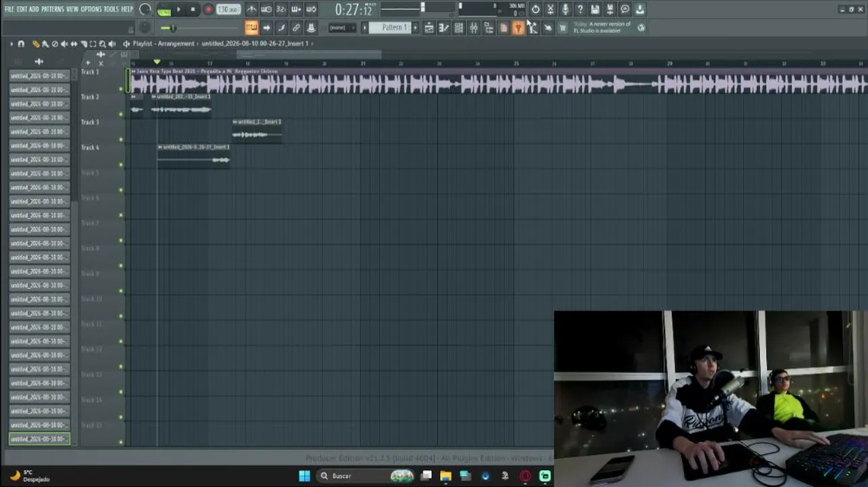Click the transport Play button
The height and width of the screenshot is (487, 868).
coord(178,9)
